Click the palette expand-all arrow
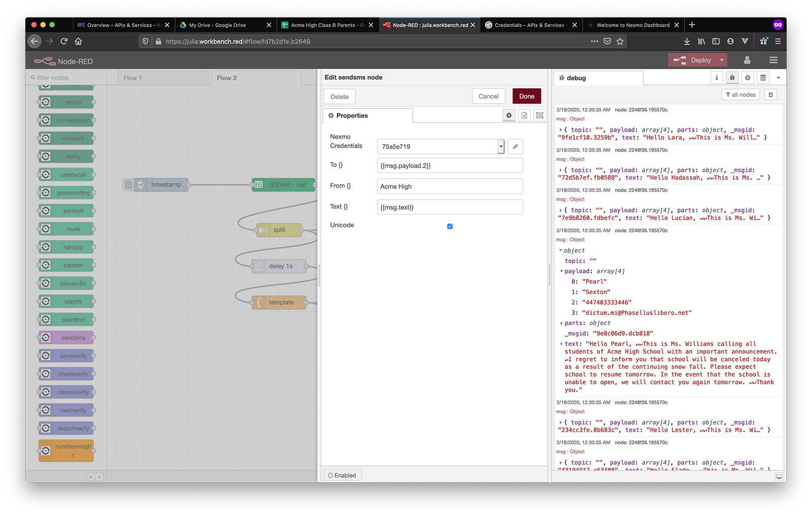The width and height of the screenshot is (812, 516). pyautogui.click(x=99, y=477)
